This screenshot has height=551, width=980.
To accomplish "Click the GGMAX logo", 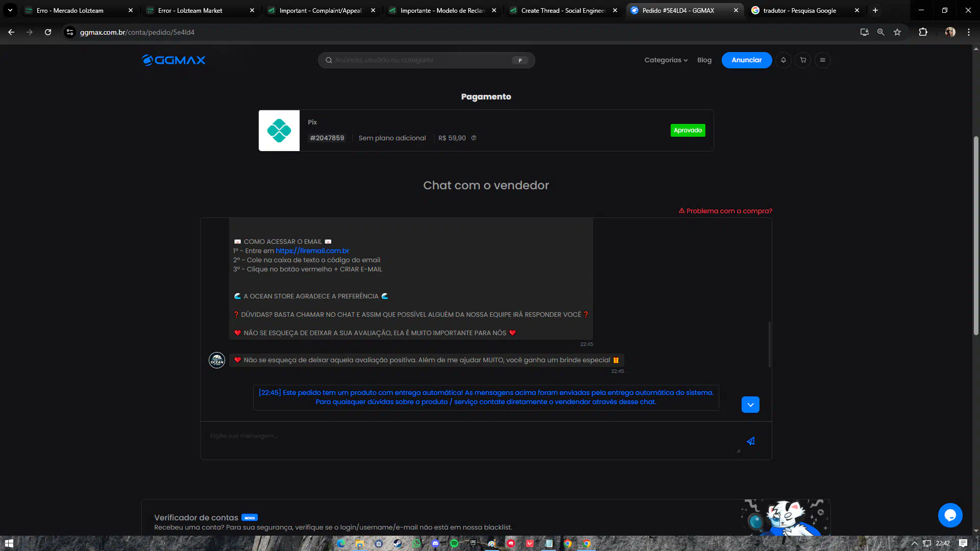I will (174, 60).
